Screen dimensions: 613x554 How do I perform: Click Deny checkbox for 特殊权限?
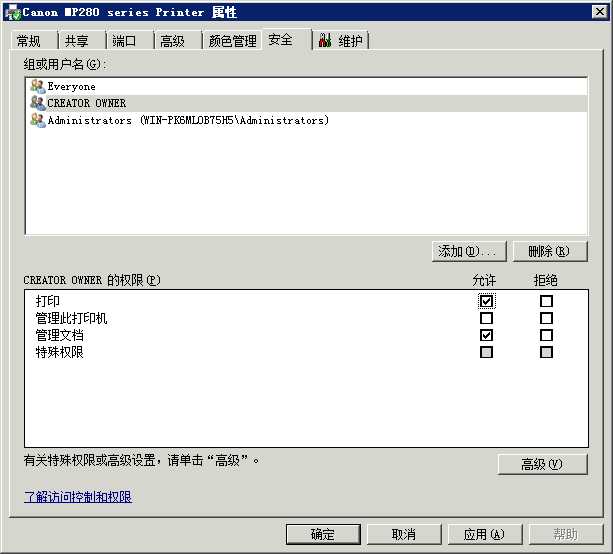546,352
